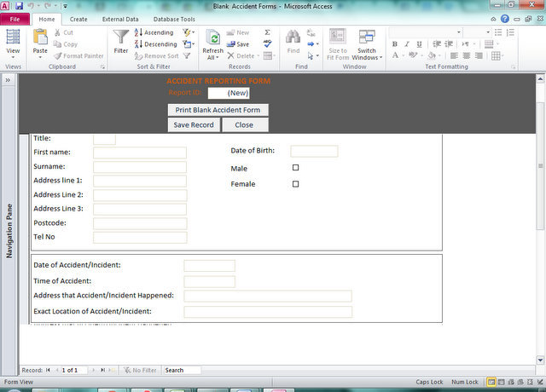
Task: Sort records Descending
Action: [x=155, y=44]
